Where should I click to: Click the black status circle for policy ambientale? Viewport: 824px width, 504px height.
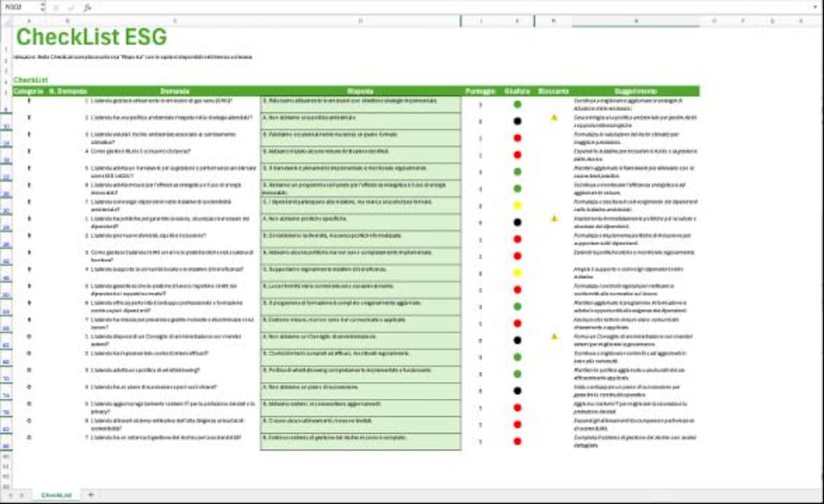(x=517, y=120)
